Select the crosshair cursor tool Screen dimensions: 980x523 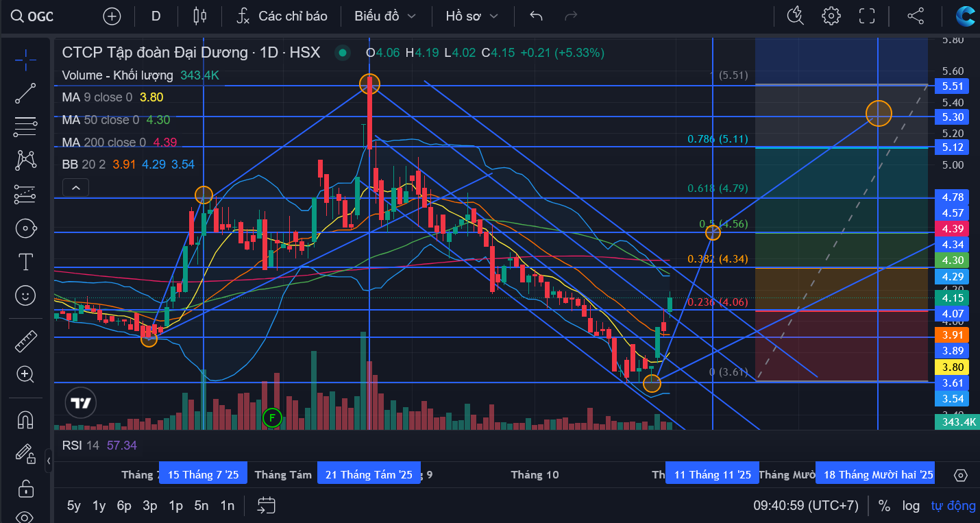pyautogui.click(x=25, y=60)
